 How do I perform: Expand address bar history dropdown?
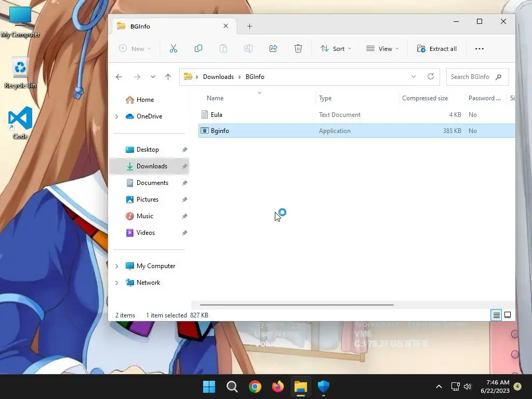point(414,77)
